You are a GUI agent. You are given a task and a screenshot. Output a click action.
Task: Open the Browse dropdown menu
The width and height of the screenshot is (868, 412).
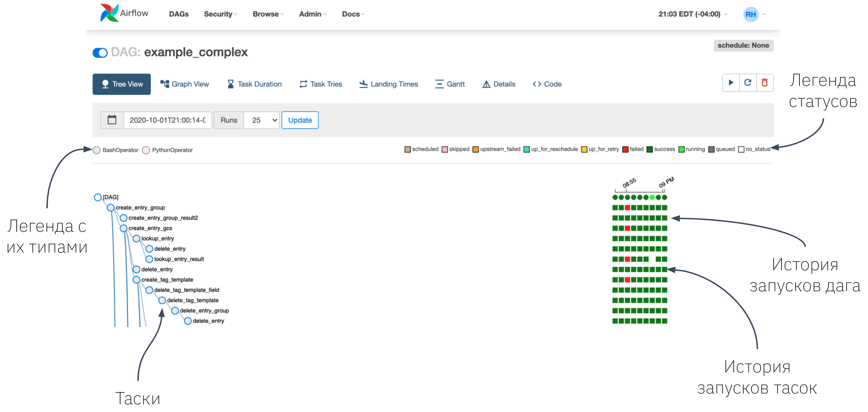click(268, 14)
